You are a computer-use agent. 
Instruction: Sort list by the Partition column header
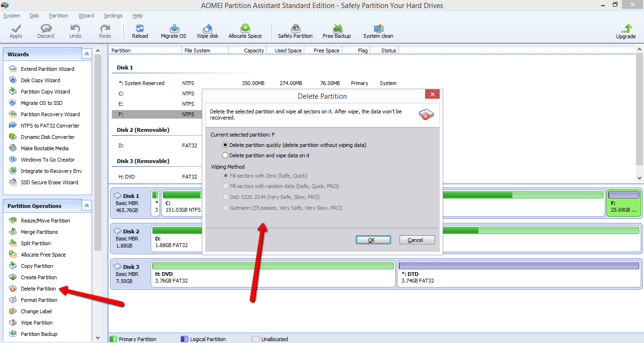pos(145,51)
